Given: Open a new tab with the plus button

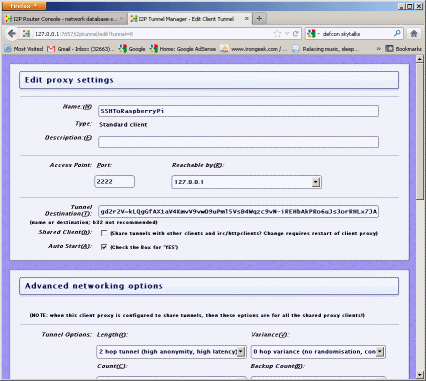Looking at the screenshot, I should (x=259, y=19).
